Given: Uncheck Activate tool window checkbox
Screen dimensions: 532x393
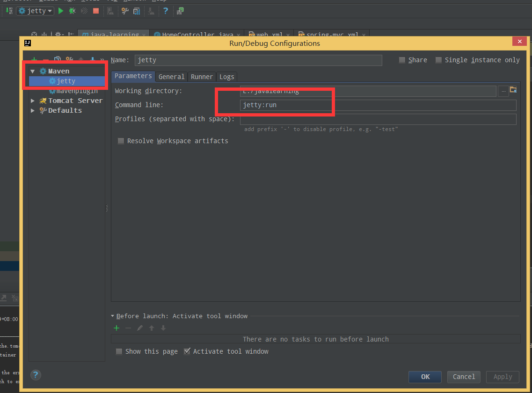Looking at the screenshot, I should [x=187, y=351].
